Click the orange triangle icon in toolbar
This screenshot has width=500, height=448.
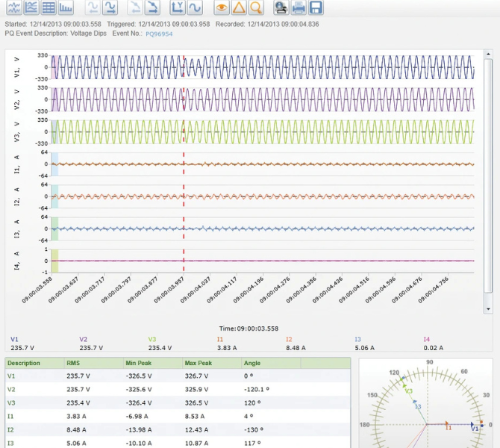tap(238, 8)
